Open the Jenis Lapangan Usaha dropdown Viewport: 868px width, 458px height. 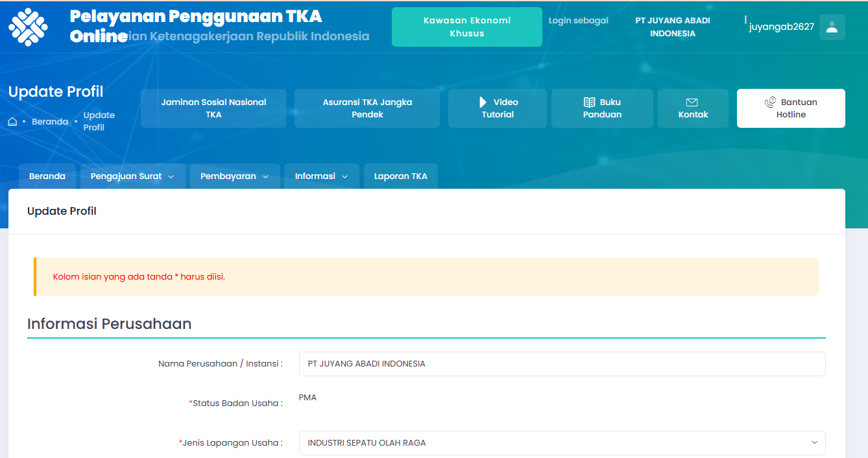point(562,443)
